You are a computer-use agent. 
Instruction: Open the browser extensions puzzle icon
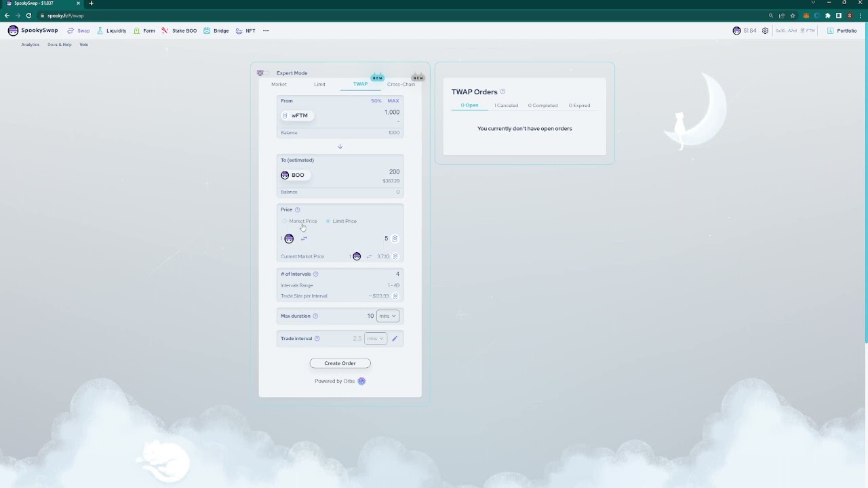[828, 16]
